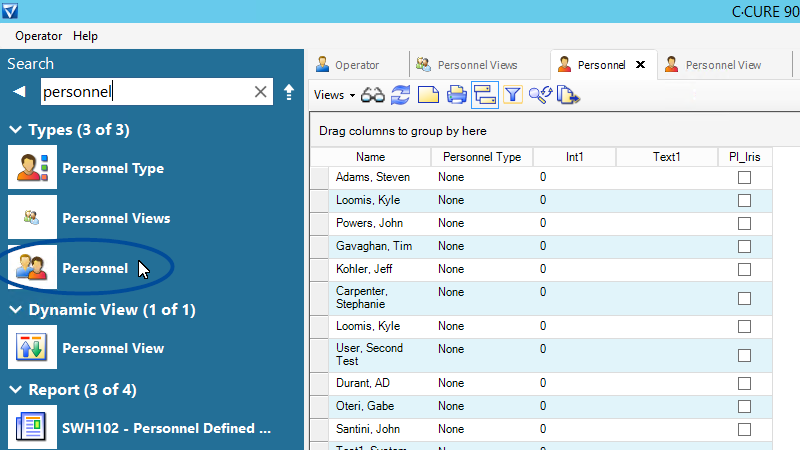This screenshot has height=450, width=800.
Task: Click the Operator tab icon
Action: [x=322, y=64]
